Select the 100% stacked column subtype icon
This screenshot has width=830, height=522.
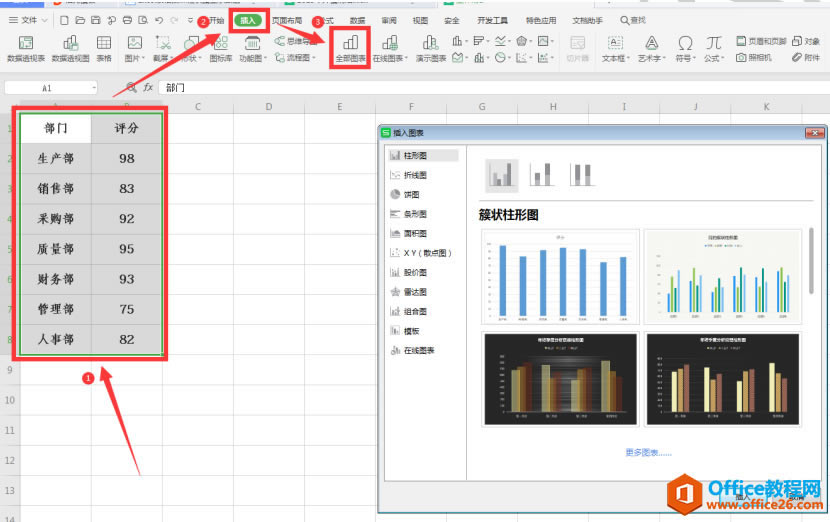click(582, 175)
